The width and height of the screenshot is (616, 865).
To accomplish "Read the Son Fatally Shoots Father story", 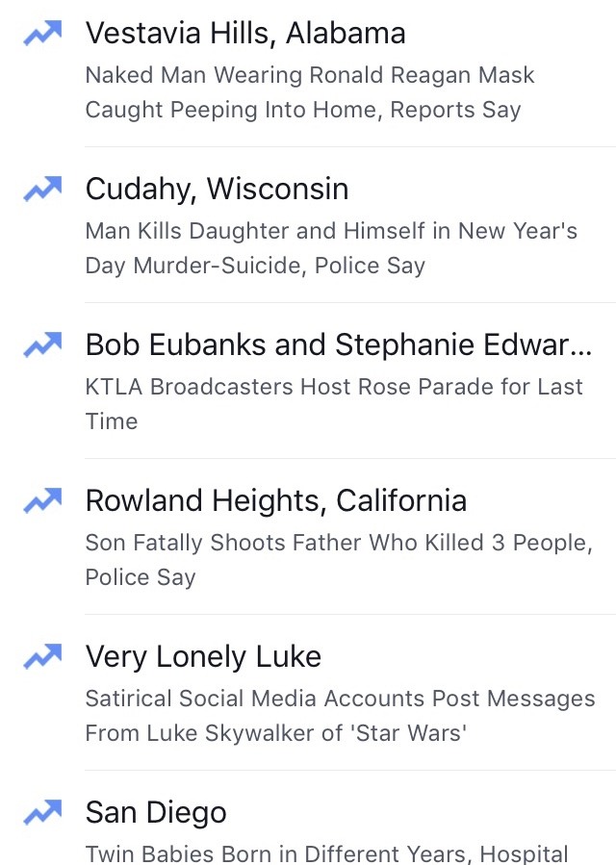I will pyautogui.click(x=339, y=560).
